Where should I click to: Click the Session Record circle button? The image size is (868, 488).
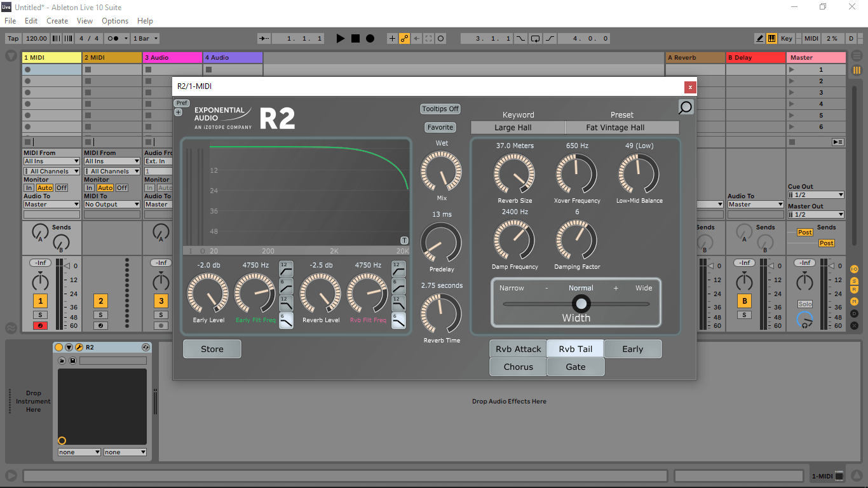[441, 39]
